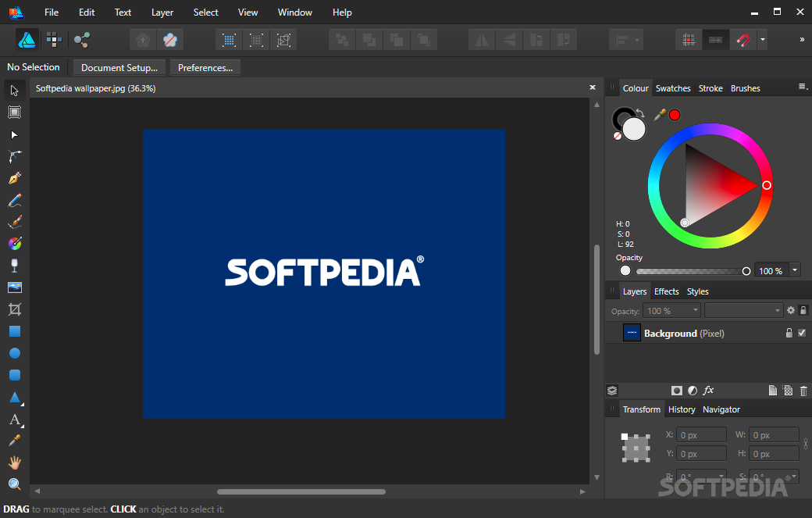Toggle snapping magnet button
812x518 pixels.
point(743,40)
